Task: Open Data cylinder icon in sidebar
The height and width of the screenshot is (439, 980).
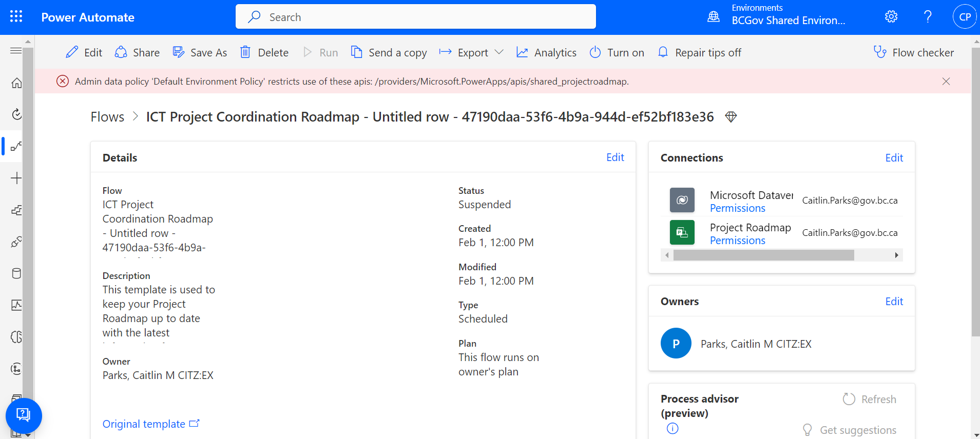Action: point(16,273)
